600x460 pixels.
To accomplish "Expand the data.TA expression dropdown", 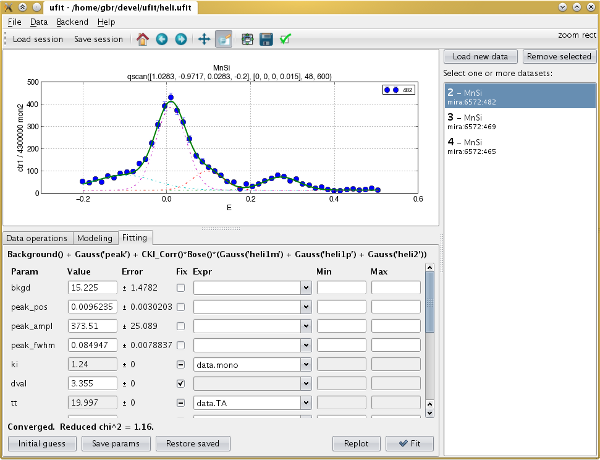I will point(306,403).
